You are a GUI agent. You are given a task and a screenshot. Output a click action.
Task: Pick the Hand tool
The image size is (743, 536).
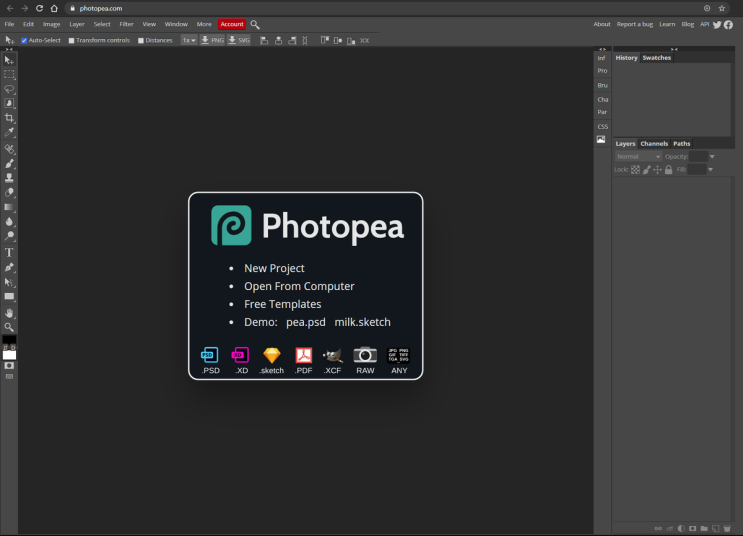tap(9, 313)
